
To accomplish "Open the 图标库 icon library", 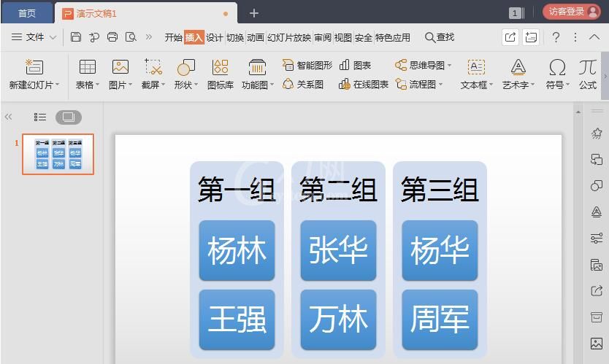I will click(x=221, y=67).
